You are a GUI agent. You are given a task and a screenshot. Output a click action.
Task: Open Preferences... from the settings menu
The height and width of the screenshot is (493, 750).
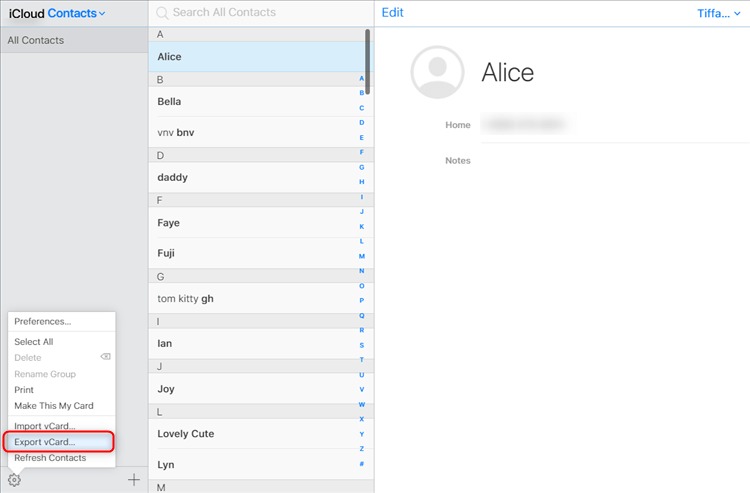[42, 322]
